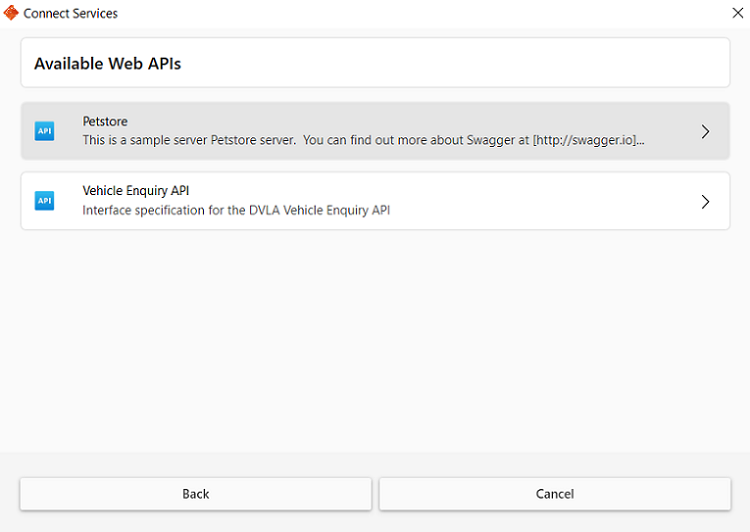This screenshot has width=750, height=532.
Task: Click the Connect Services app logo
Action: coord(11,14)
